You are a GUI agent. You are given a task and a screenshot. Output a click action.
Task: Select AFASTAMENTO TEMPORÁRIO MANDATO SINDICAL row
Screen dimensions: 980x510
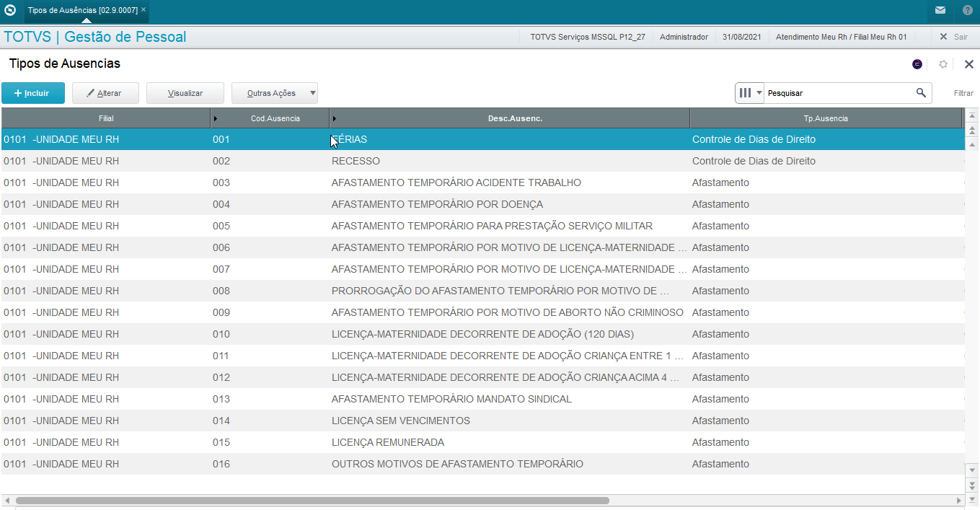482,399
